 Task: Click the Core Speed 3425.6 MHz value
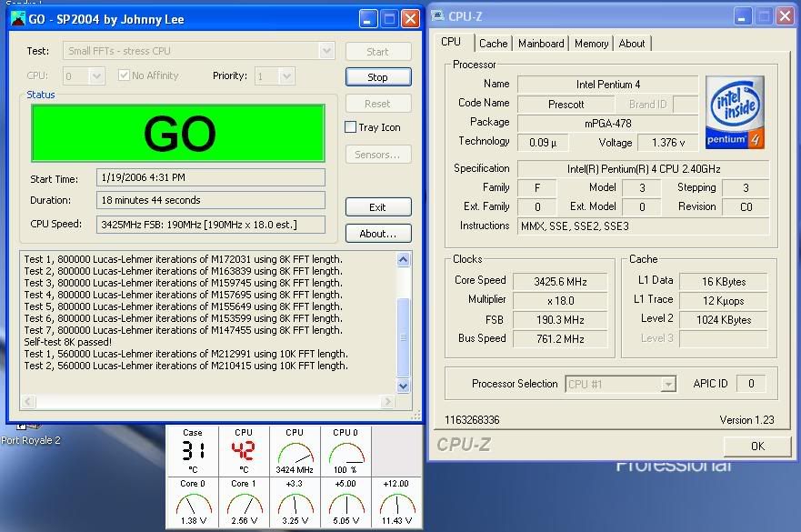(x=560, y=282)
